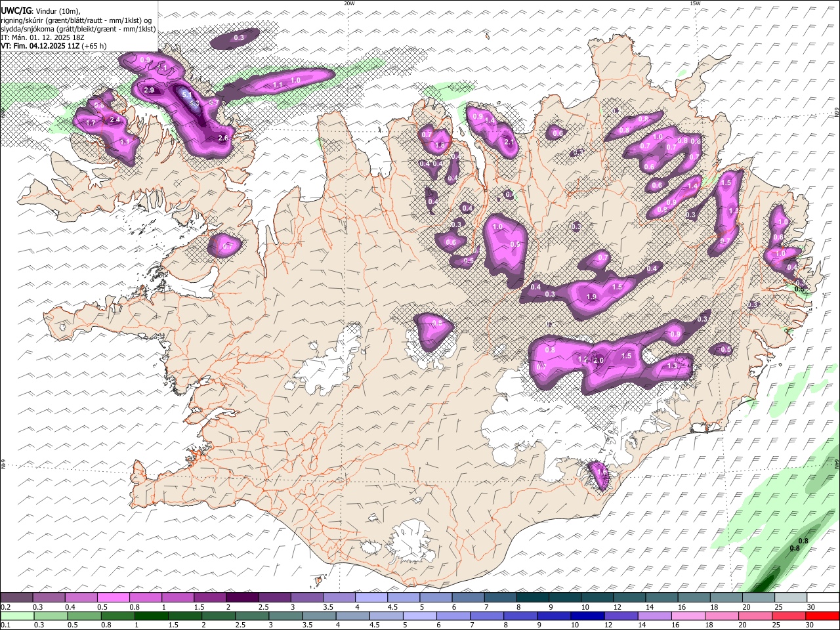Select upper scale swatch between 8 and 9
840x630 pixels.
pos(532,597)
